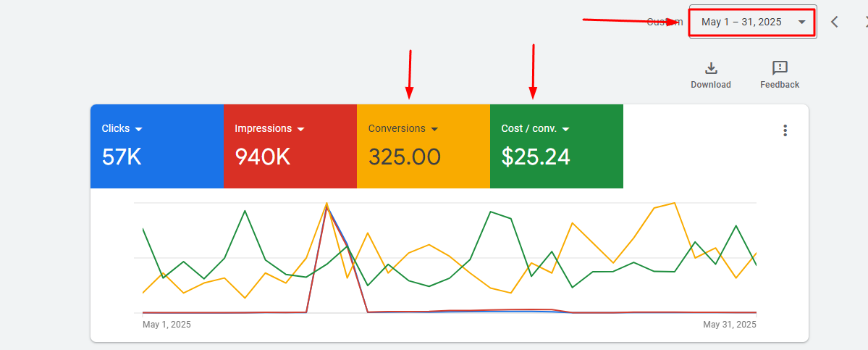
Task: Open the three-dot more options menu
Action: 785,130
